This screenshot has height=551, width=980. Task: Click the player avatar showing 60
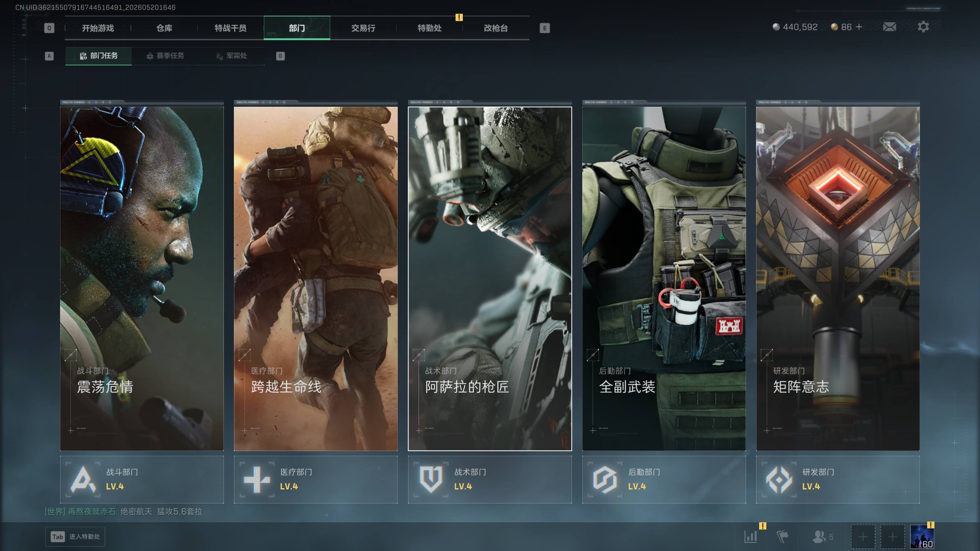click(x=922, y=536)
